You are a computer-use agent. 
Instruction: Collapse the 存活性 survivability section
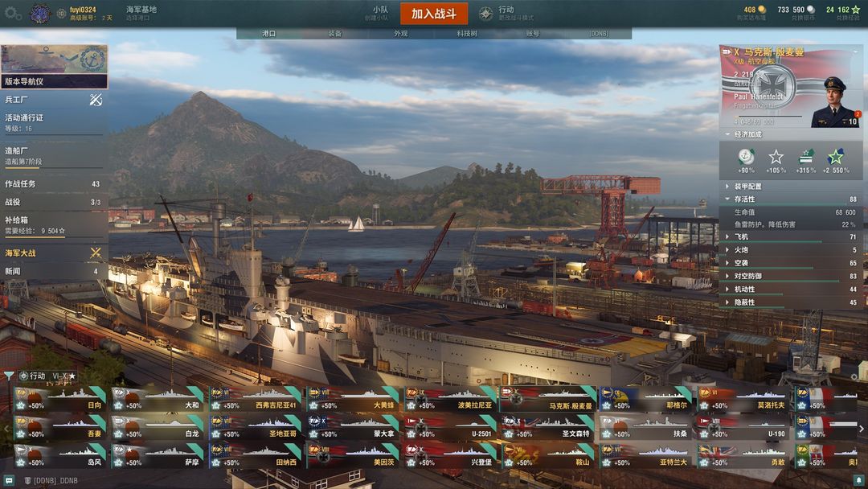coord(791,199)
